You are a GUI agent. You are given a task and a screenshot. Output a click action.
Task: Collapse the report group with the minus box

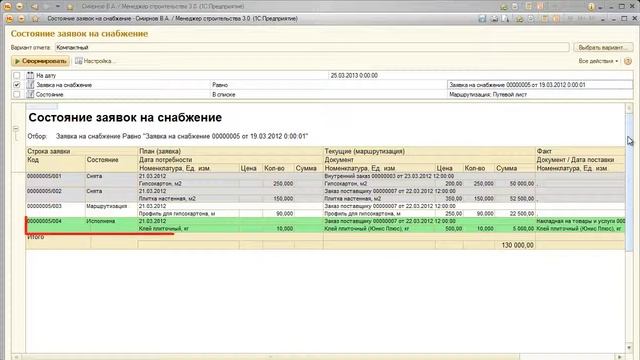pyautogui.click(x=16, y=129)
